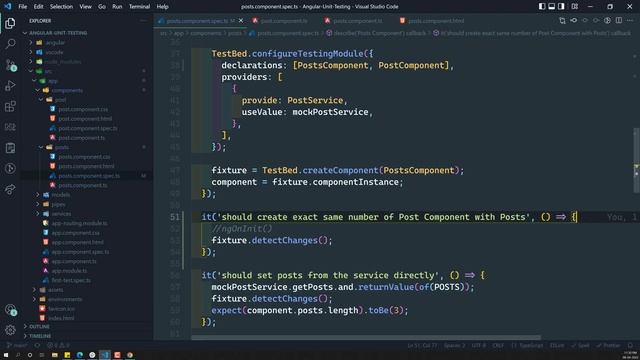Open Windows Start button
This screenshot has height=360, width=640.
click(6, 355)
